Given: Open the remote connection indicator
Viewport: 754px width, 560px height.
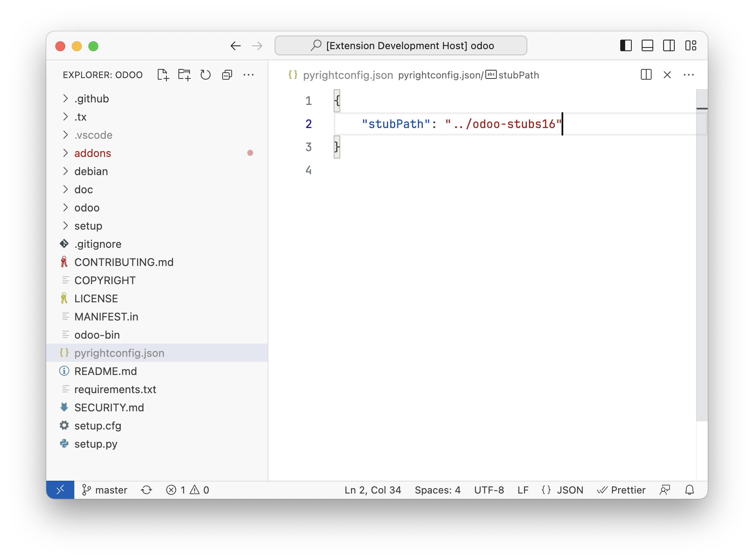Looking at the screenshot, I should coord(60,490).
